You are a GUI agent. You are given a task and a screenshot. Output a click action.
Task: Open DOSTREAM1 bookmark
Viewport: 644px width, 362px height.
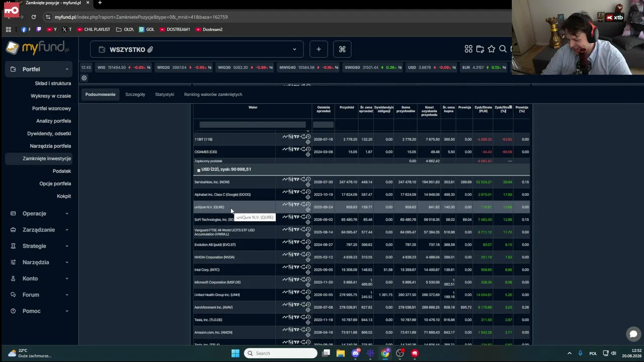pos(175,29)
